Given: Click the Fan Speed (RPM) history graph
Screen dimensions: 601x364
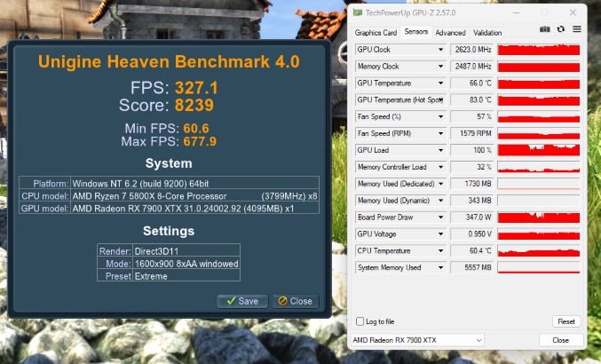Looking at the screenshot, I should click(x=539, y=133).
